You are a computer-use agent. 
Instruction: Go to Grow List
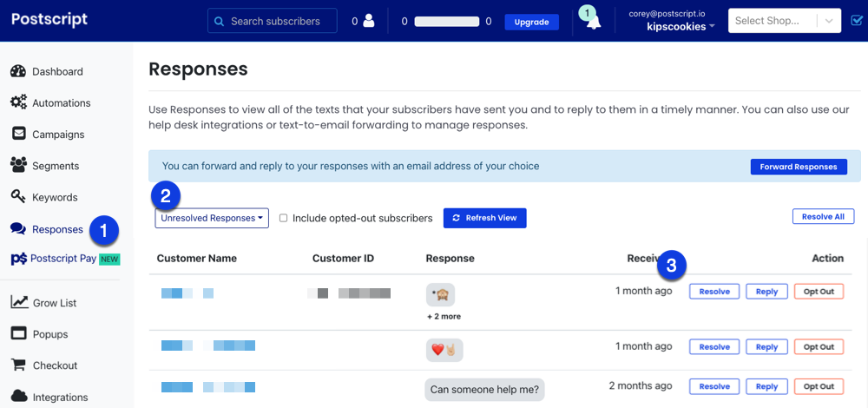click(x=55, y=303)
